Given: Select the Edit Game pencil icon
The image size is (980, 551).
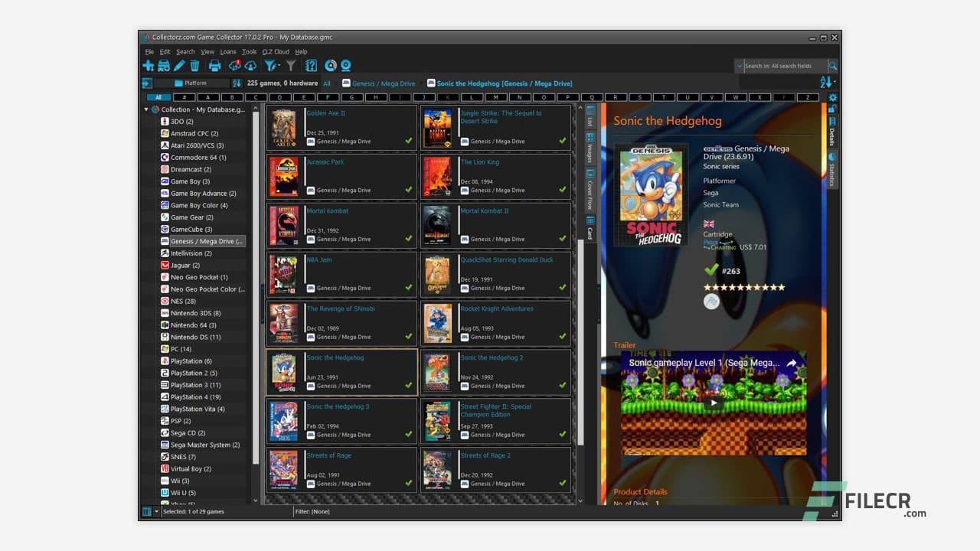Looking at the screenshot, I should tap(178, 66).
